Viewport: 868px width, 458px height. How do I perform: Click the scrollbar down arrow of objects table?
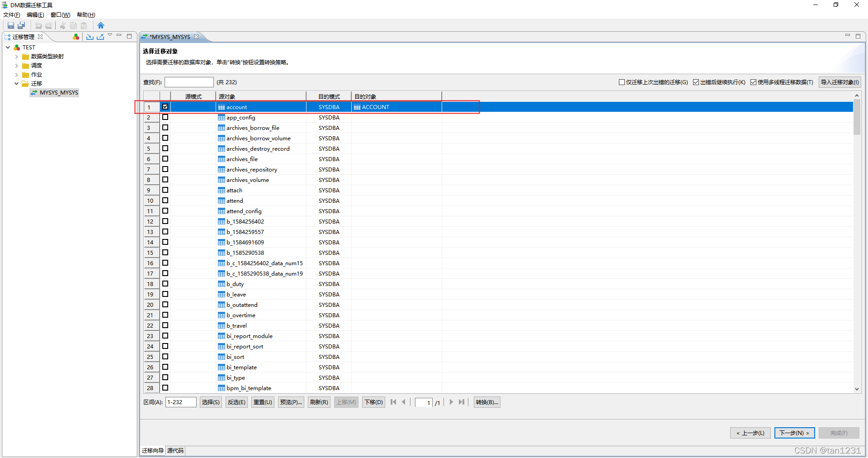[857, 389]
